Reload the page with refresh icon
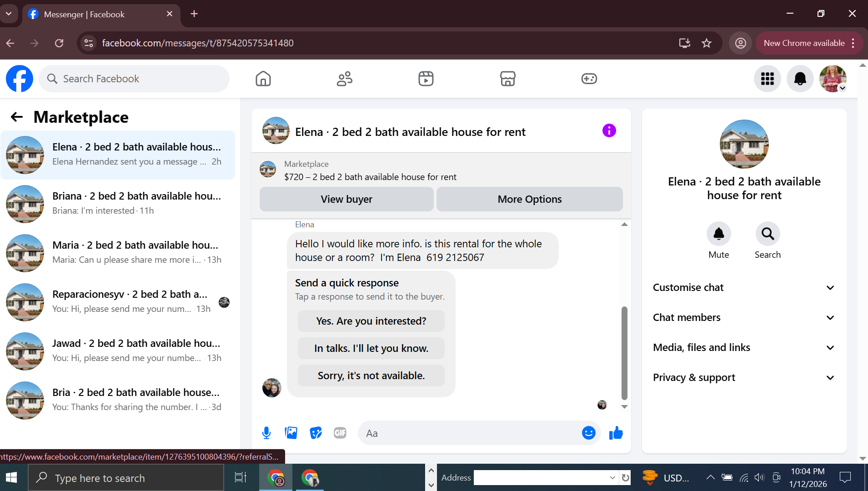 pyautogui.click(x=59, y=43)
